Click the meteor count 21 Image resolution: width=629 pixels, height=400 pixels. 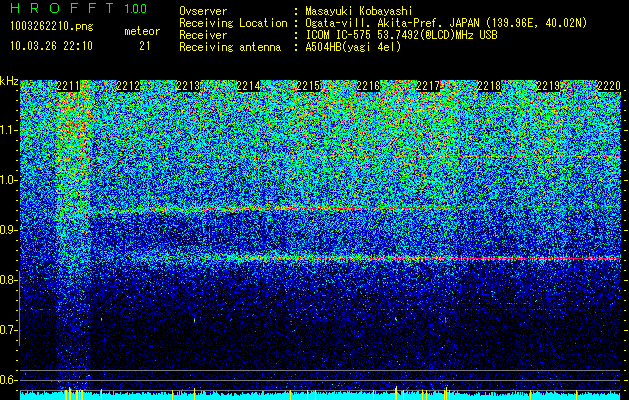[x=145, y=46]
